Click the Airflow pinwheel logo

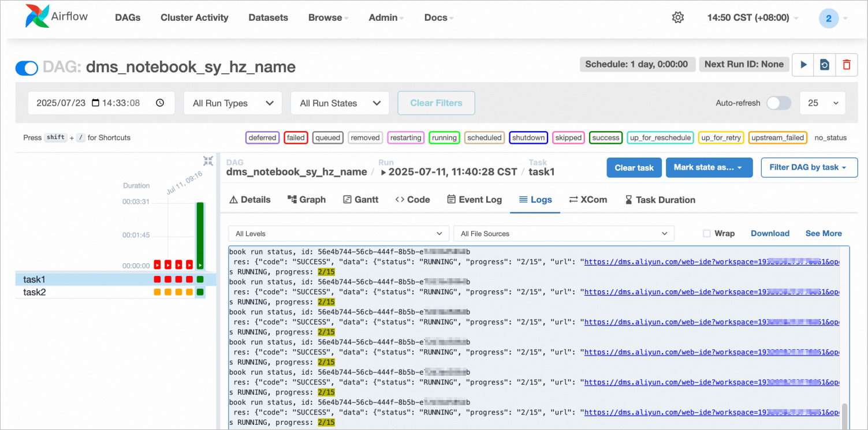click(37, 16)
